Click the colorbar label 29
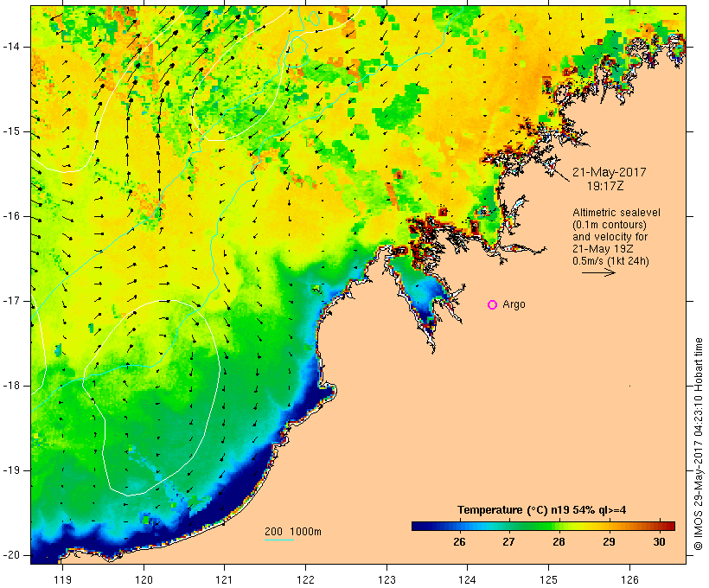Screen dimensions: 709x588 (x=609, y=541)
